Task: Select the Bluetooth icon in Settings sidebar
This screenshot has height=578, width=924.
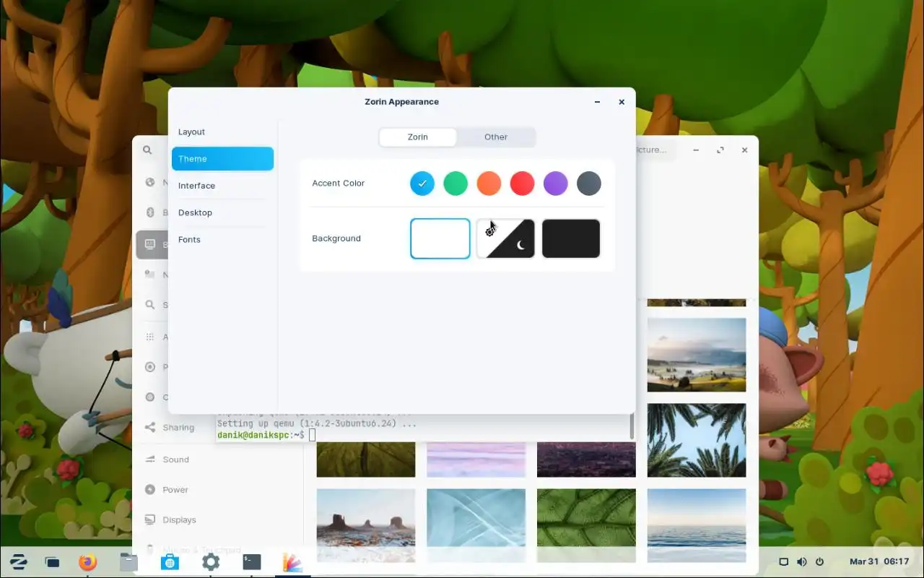Action: (x=150, y=212)
